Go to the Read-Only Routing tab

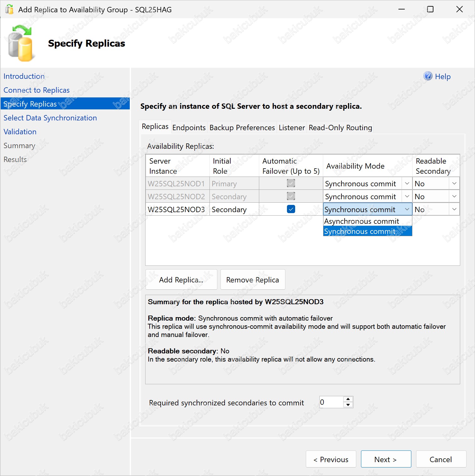[x=340, y=128]
